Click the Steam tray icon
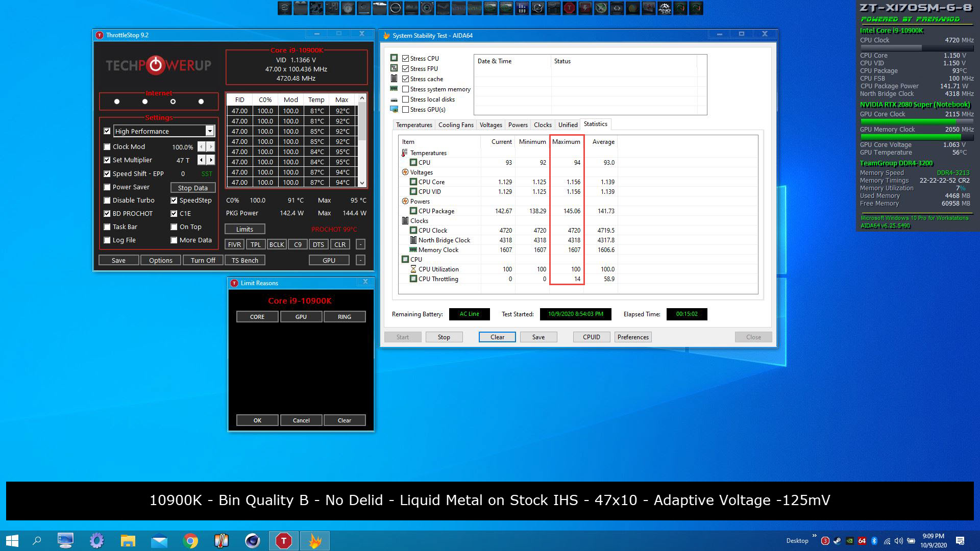This screenshot has height=551, width=980. point(837,541)
